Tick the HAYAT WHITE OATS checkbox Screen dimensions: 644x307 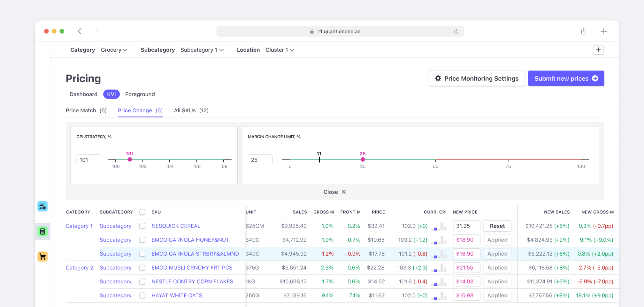click(142, 296)
